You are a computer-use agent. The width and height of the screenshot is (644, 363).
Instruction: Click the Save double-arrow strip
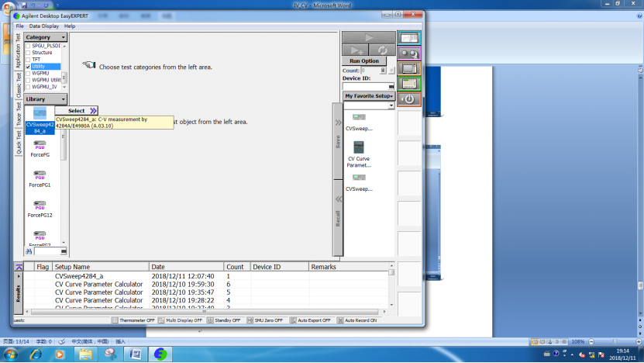[x=338, y=141]
